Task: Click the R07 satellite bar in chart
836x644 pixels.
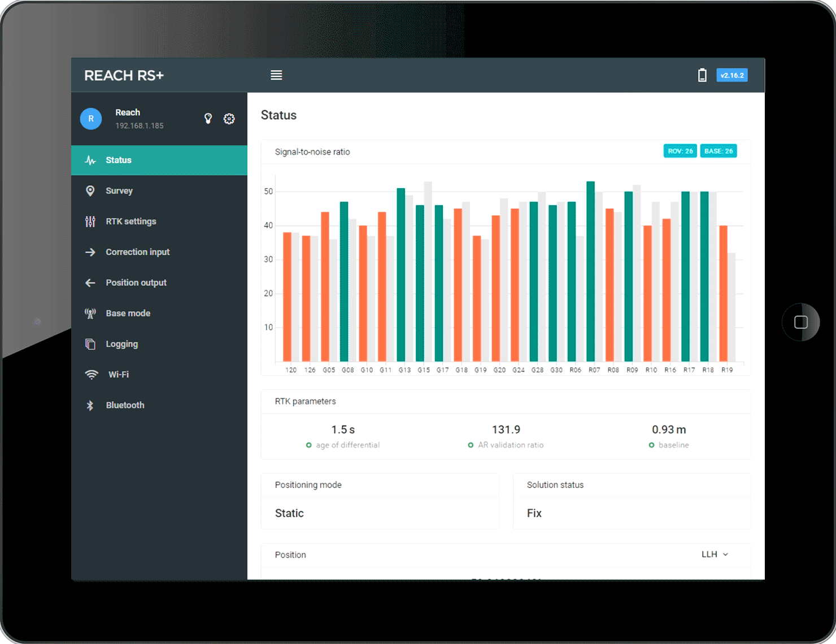Action: [x=591, y=271]
